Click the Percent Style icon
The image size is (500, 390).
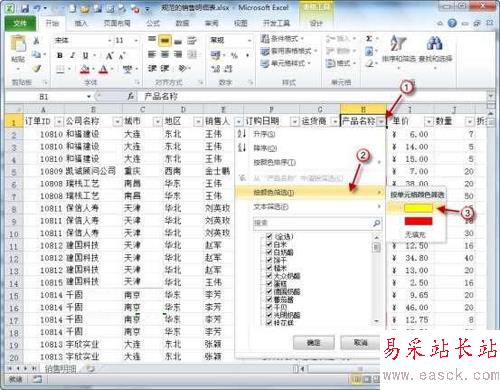(234, 55)
